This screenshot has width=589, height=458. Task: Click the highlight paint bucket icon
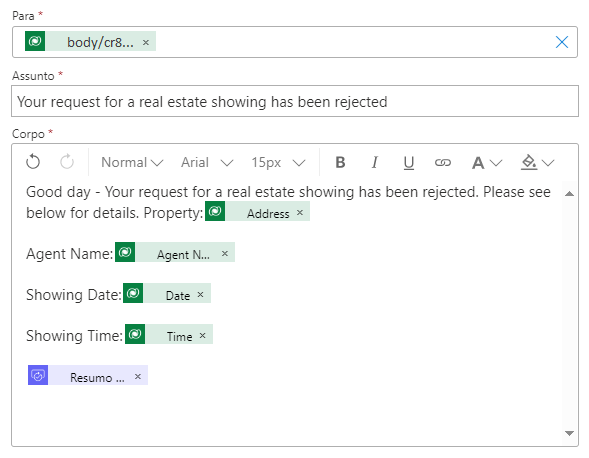point(529,162)
